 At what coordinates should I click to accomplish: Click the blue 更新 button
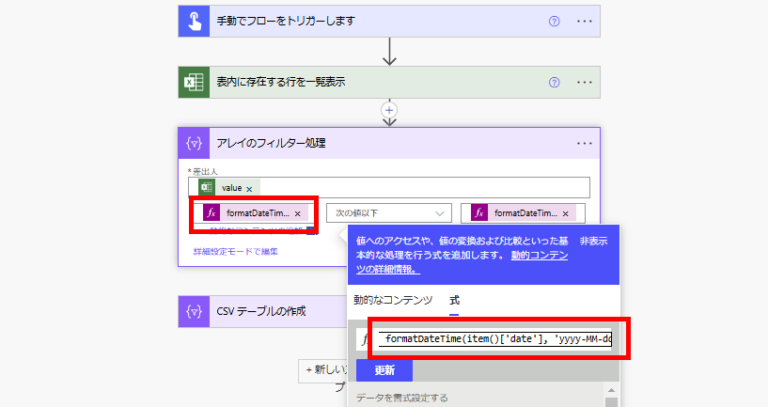tap(384, 370)
